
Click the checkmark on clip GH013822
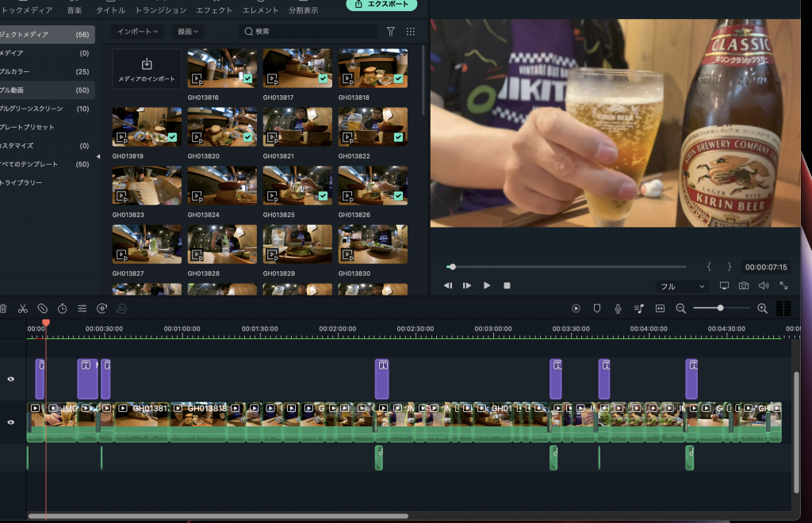[398, 137]
